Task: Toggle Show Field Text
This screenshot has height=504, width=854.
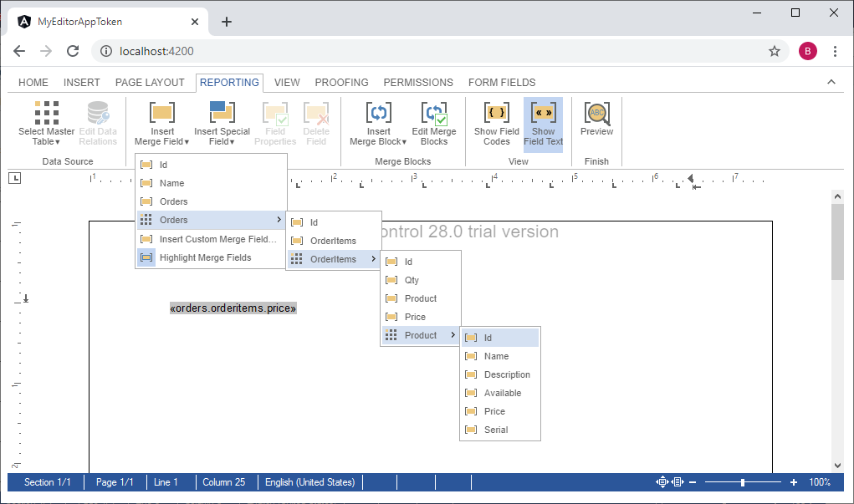Action: pyautogui.click(x=543, y=125)
